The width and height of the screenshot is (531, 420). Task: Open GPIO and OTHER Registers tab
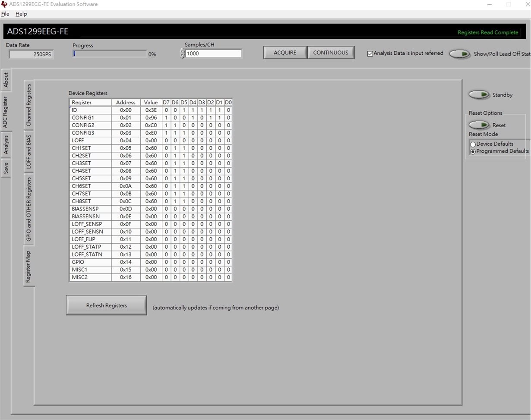(x=28, y=209)
